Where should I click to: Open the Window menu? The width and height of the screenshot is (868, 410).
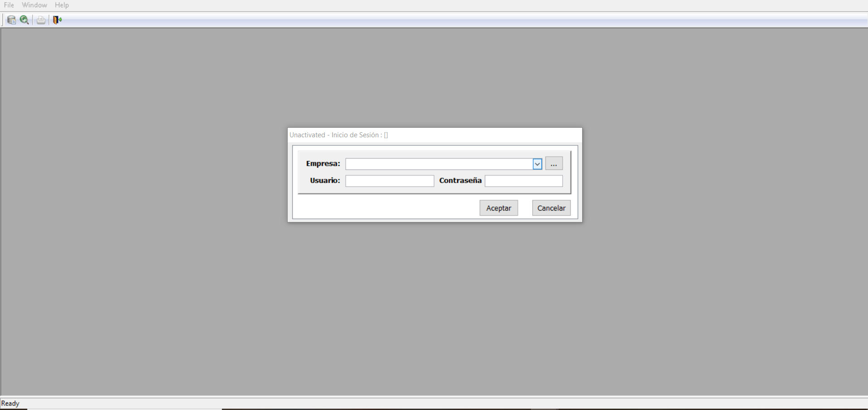click(34, 5)
